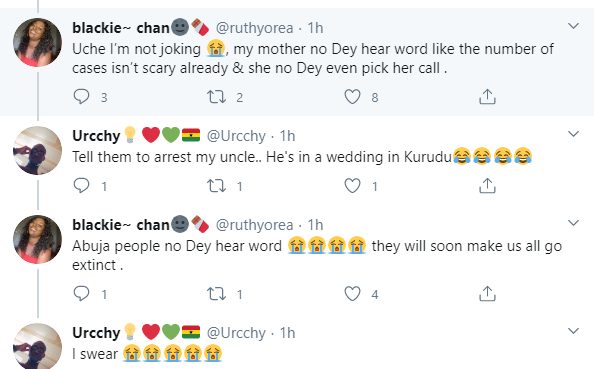
Task: Open the @ruthyorea handle on top tweet
Action: point(254,28)
